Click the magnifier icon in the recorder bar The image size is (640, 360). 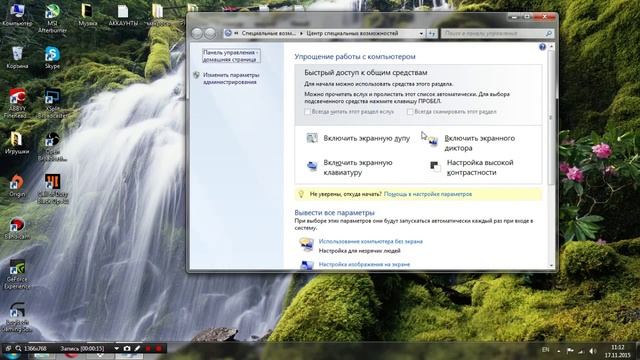[18, 348]
